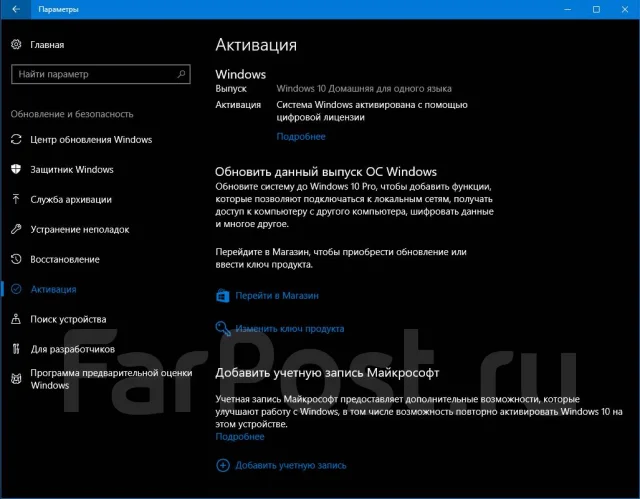Click the Активация checkmark circle icon
This screenshot has width=640, height=499.
16,289
